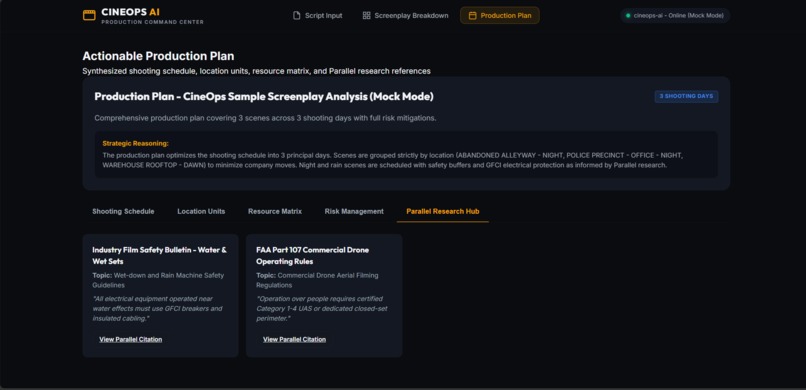Click the PRODUCTION COMMAND CENTER subtitle
This screenshot has width=806, height=390.
click(153, 22)
